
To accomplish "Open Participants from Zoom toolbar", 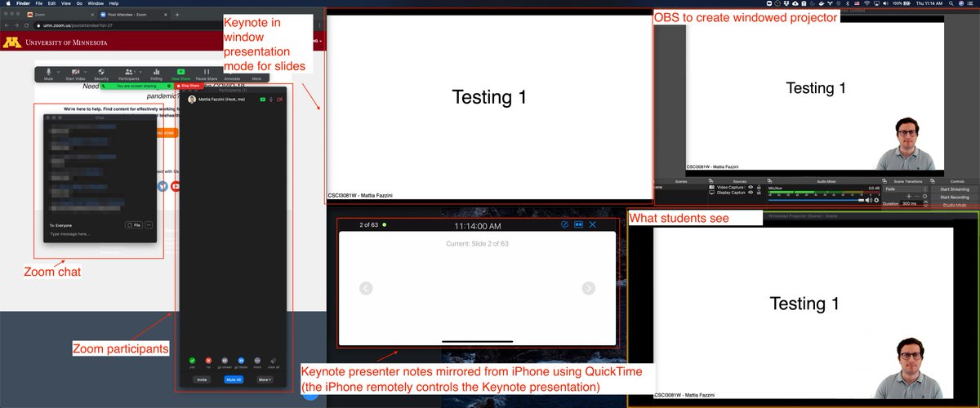I will [x=128, y=73].
